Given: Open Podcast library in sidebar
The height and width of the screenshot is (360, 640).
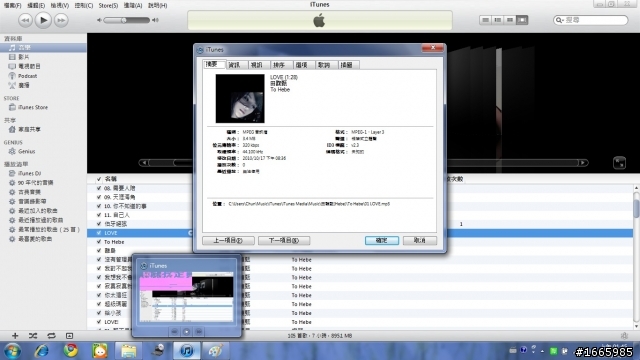Looking at the screenshot, I should pyautogui.click(x=27, y=76).
